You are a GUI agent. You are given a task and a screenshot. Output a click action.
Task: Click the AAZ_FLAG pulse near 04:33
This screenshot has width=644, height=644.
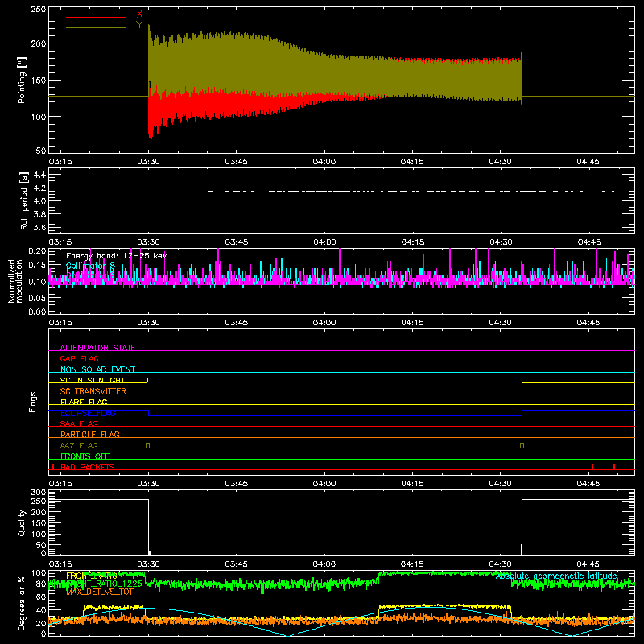(x=522, y=446)
